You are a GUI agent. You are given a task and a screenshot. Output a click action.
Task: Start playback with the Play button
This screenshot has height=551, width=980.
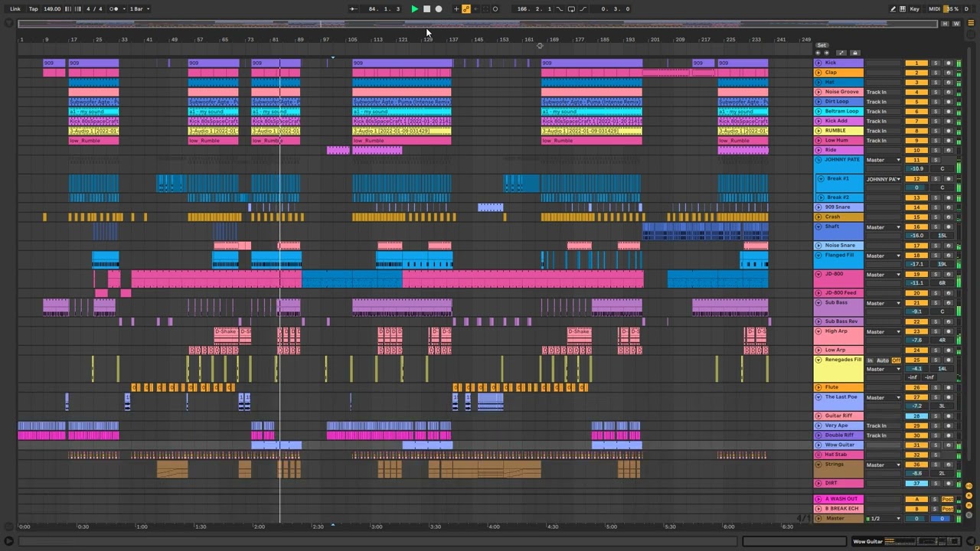[414, 9]
